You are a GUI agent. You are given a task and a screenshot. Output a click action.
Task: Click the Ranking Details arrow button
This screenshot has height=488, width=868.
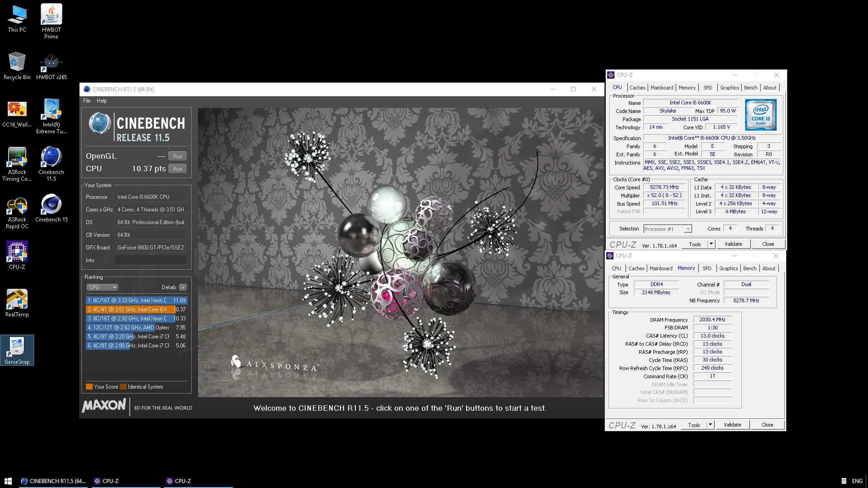click(183, 287)
